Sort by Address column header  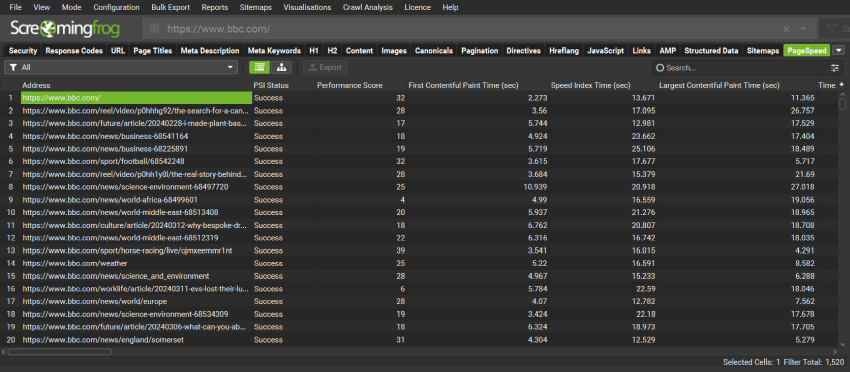(136, 85)
